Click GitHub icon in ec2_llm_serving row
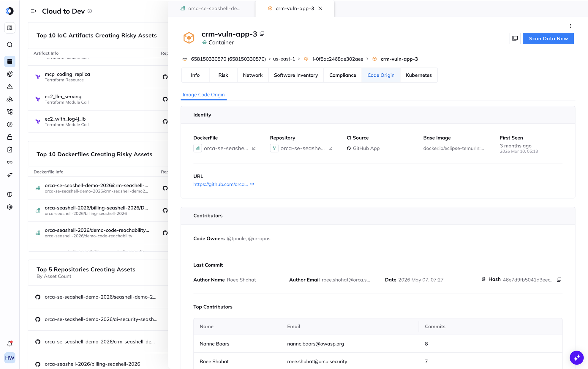 pyautogui.click(x=165, y=99)
